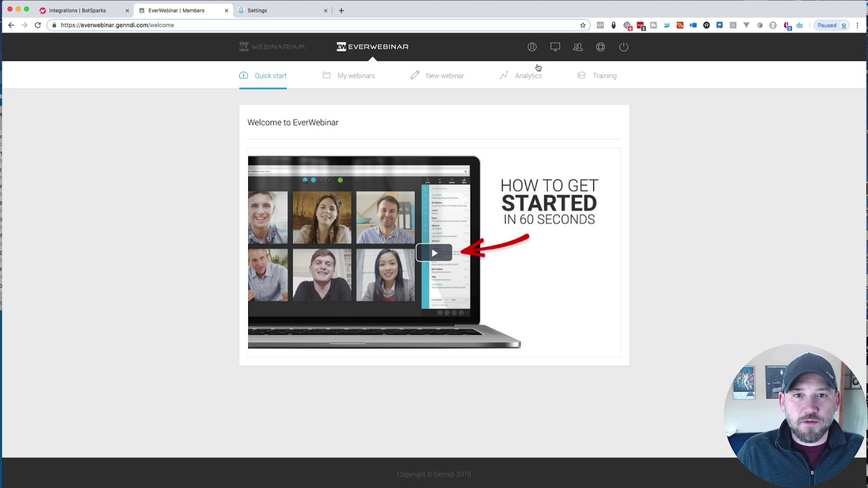Click the ds extension icon

(x=800, y=25)
